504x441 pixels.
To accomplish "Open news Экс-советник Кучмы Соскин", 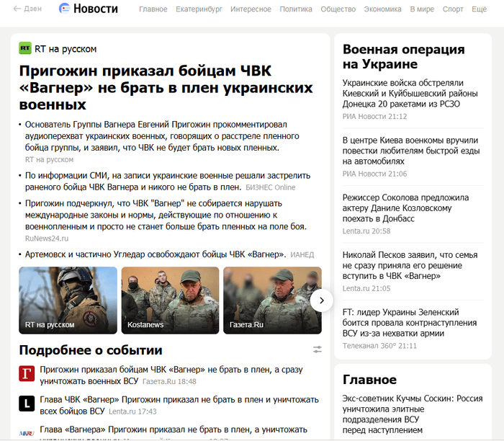I will 413,414.
